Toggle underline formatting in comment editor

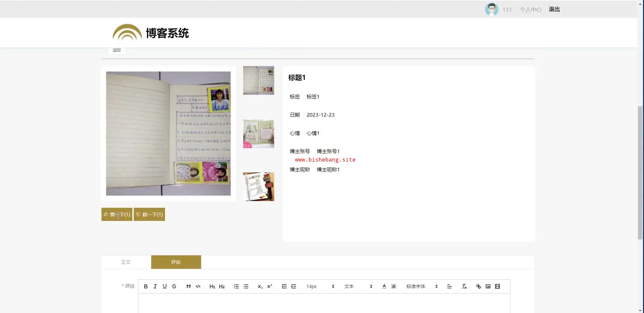click(x=164, y=286)
